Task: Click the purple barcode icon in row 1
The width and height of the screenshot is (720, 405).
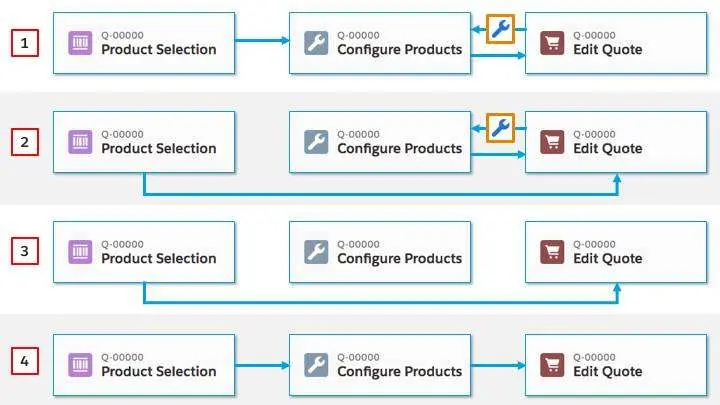Action: (x=80, y=43)
